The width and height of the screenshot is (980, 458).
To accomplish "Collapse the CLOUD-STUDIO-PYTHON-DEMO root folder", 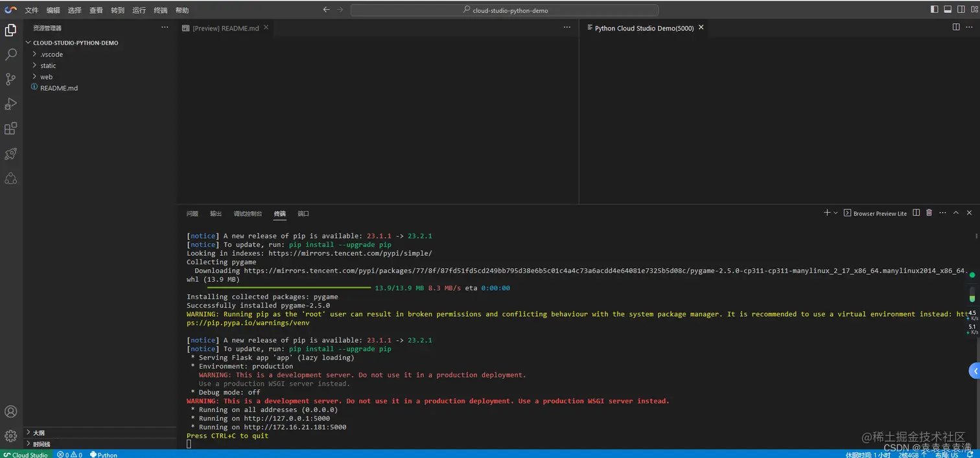I will click(100, 43).
